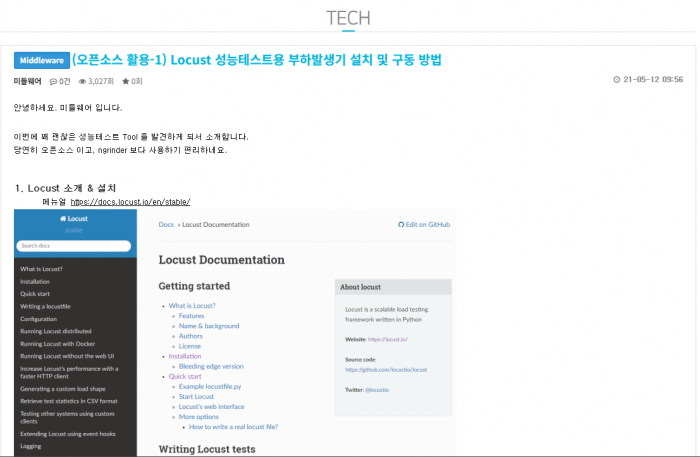Image resolution: width=700 pixels, height=457 pixels.
Task: Open Extending Locust using event hooks
Action: [68, 434]
